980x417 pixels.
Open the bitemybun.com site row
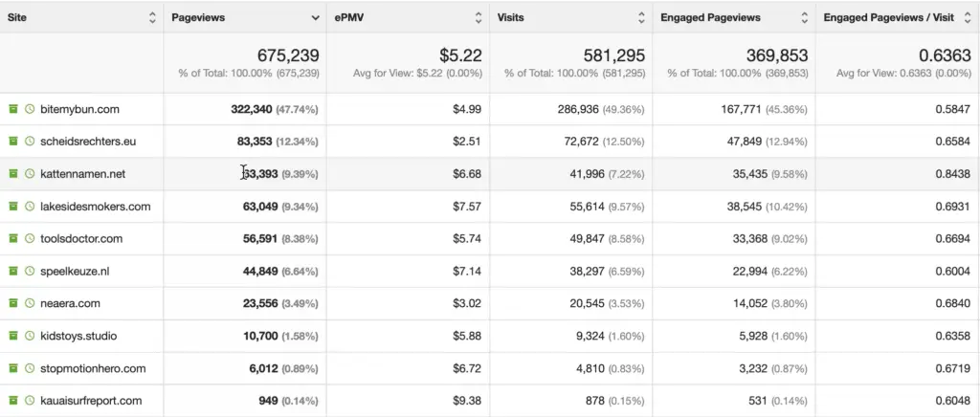pyautogui.click(x=79, y=109)
